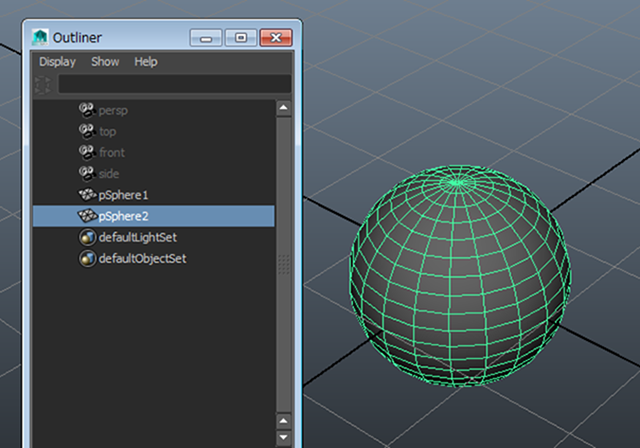Viewport: 640px width, 448px height.
Task: Click the filter icon beside search field
Action: point(44,84)
